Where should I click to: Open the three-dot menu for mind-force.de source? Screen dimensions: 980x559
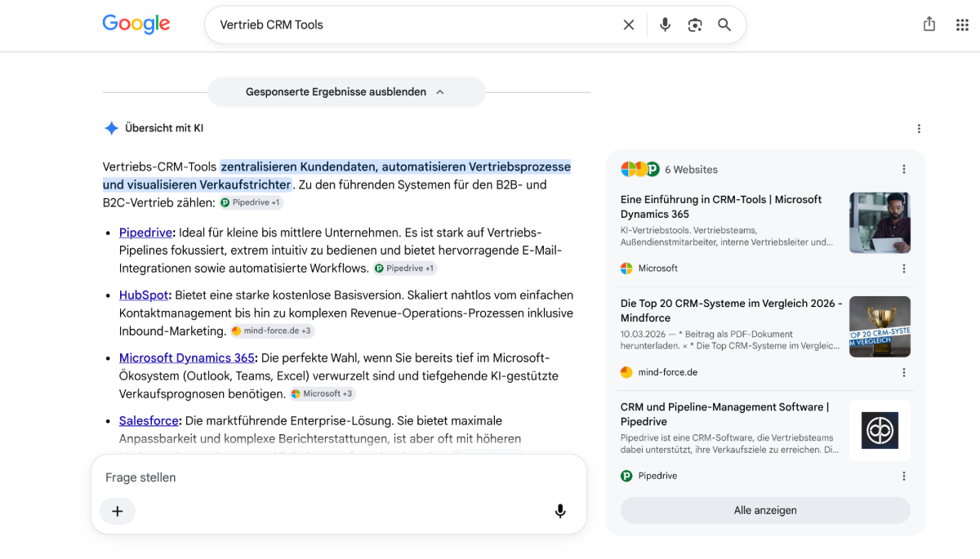click(x=904, y=372)
